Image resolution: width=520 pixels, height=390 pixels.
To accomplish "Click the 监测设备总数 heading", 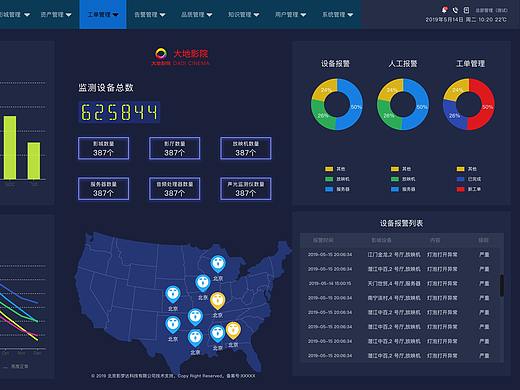I will (x=106, y=88).
